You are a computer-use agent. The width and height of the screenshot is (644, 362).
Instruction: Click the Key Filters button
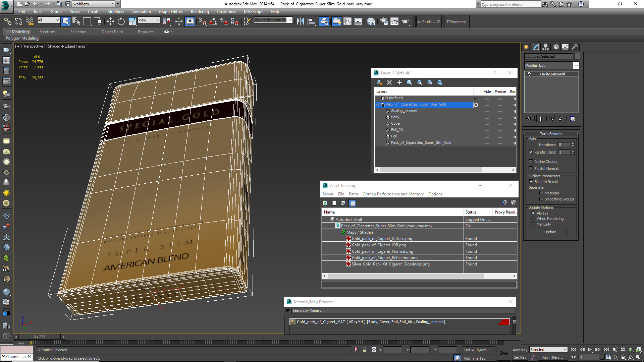click(x=552, y=357)
